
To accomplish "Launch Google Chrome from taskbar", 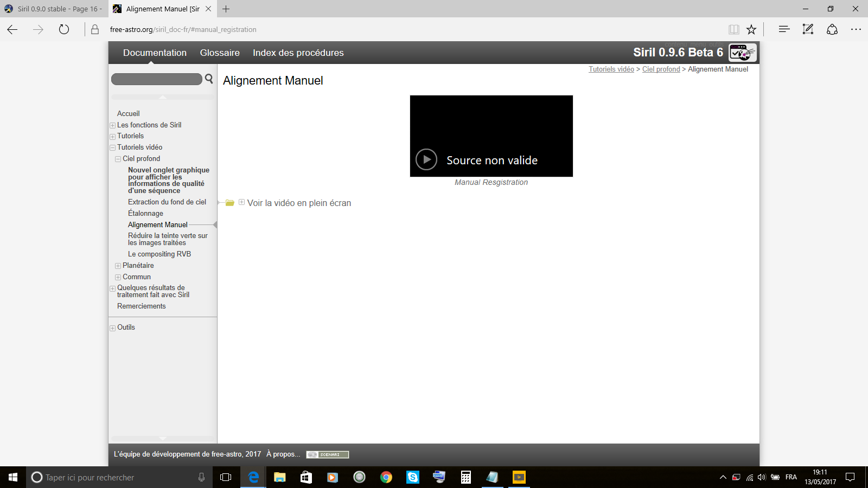I will tap(386, 477).
